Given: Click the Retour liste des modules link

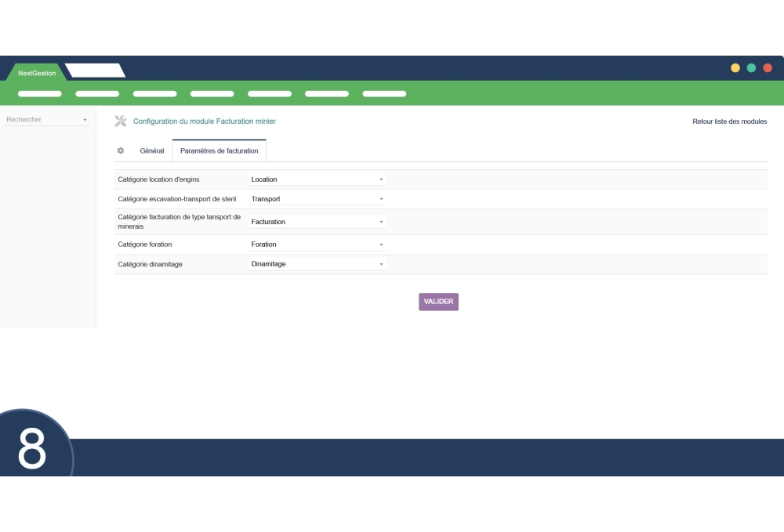Looking at the screenshot, I should coord(728,121).
